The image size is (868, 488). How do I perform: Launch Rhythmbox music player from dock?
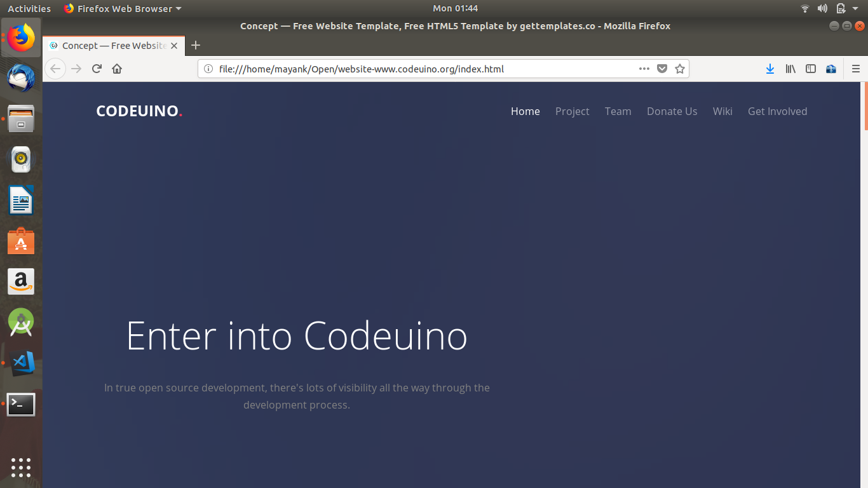pos(21,159)
